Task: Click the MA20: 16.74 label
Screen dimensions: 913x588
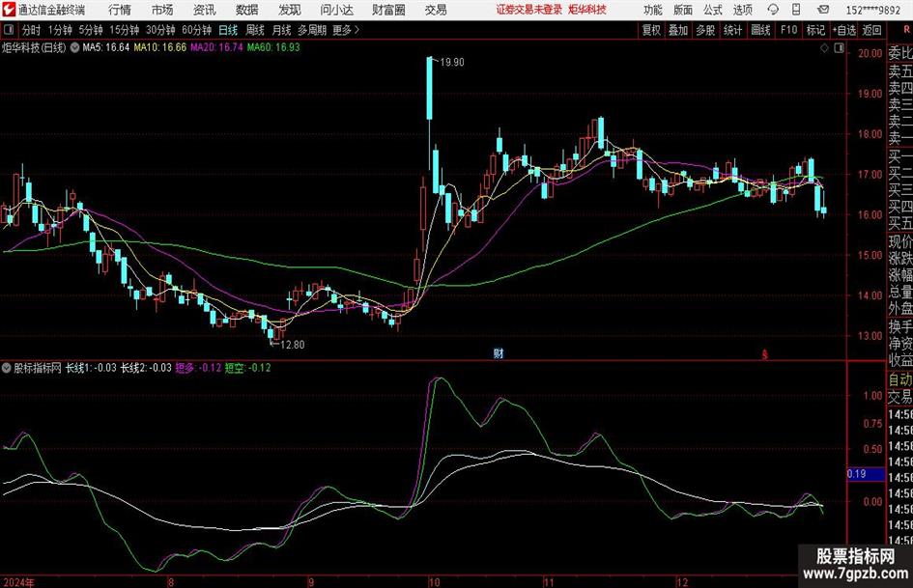Action: click(x=216, y=47)
